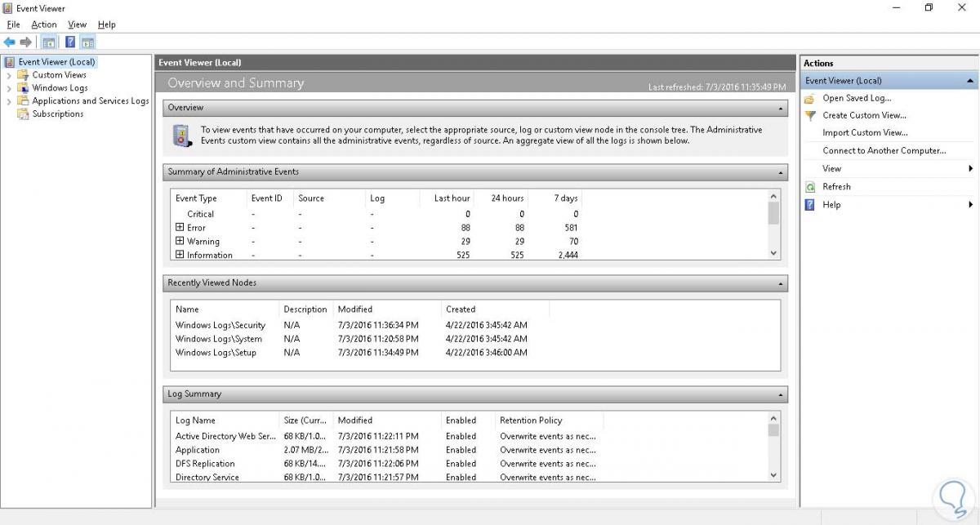The width and height of the screenshot is (980, 525).
Task: Click Log Summary scrollbar up arrow
Action: [774, 418]
